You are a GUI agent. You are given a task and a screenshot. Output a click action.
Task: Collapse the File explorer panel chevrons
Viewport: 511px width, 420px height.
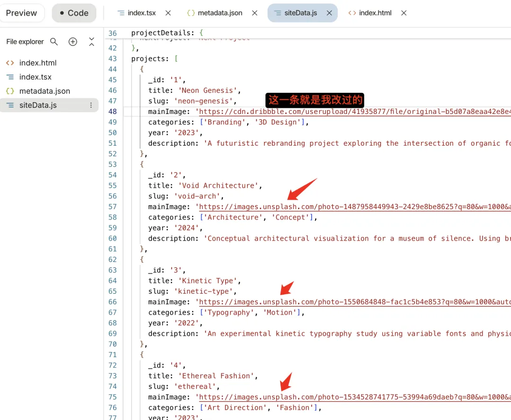[x=92, y=42]
